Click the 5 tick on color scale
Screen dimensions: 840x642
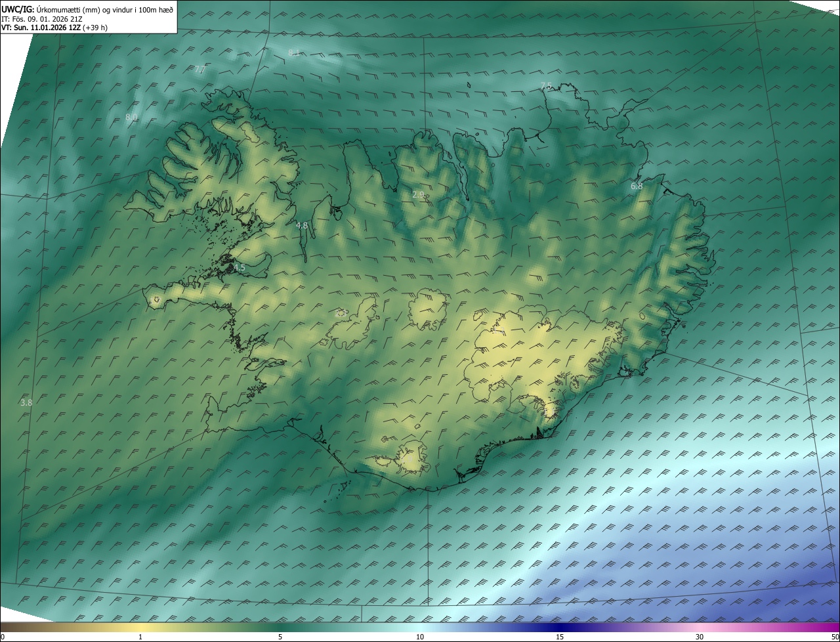(x=280, y=637)
